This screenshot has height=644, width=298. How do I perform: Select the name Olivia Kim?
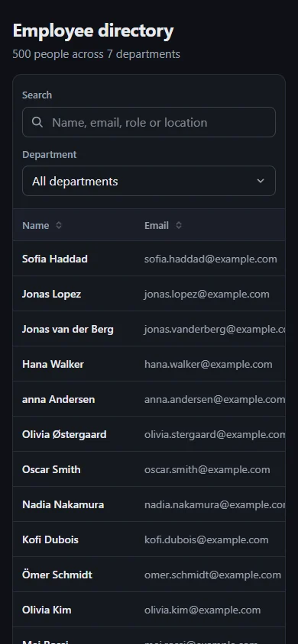[x=47, y=610]
